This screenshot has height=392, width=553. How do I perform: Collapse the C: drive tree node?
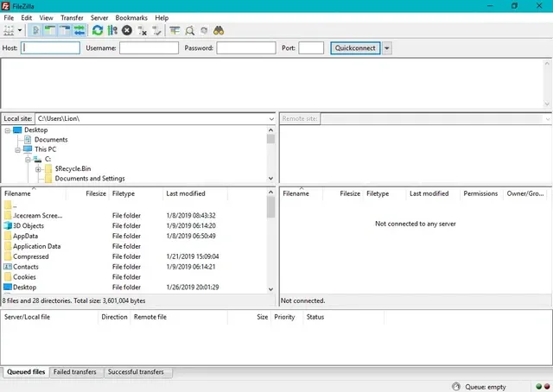(28, 160)
